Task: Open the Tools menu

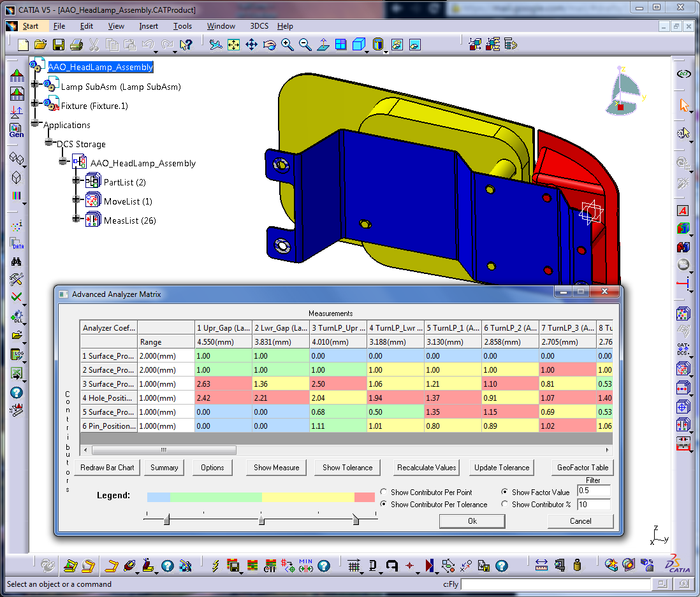Action: (x=183, y=26)
